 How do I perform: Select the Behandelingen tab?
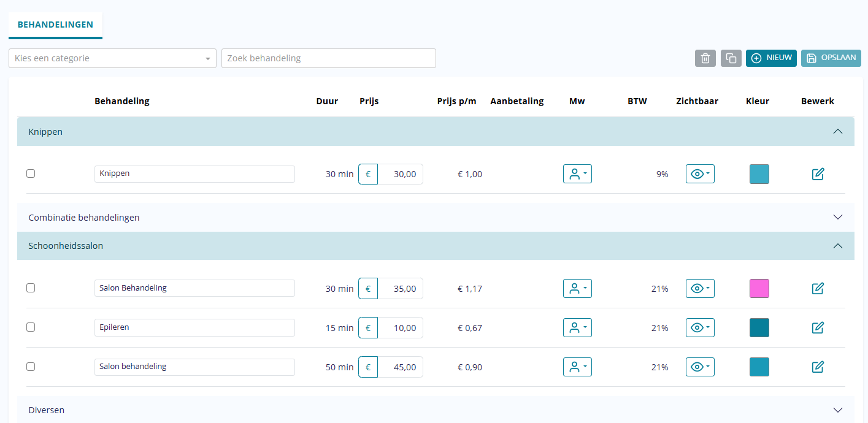55,25
